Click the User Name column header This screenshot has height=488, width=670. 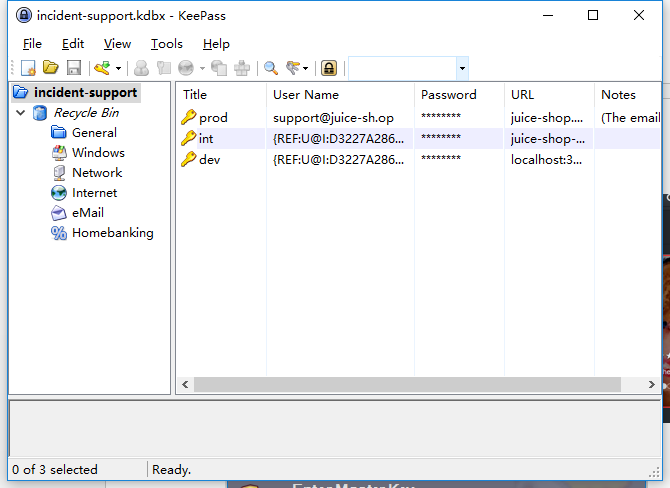click(340, 94)
